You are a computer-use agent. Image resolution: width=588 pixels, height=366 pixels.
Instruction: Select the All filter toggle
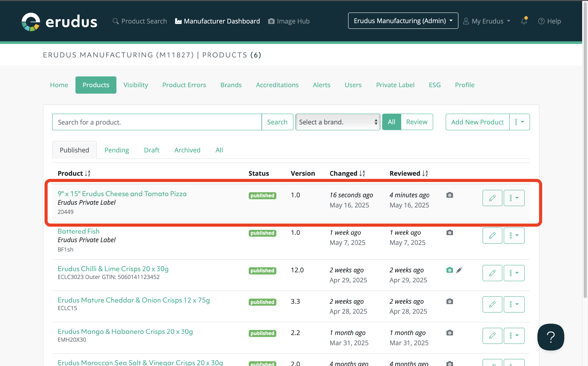click(391, 122)
